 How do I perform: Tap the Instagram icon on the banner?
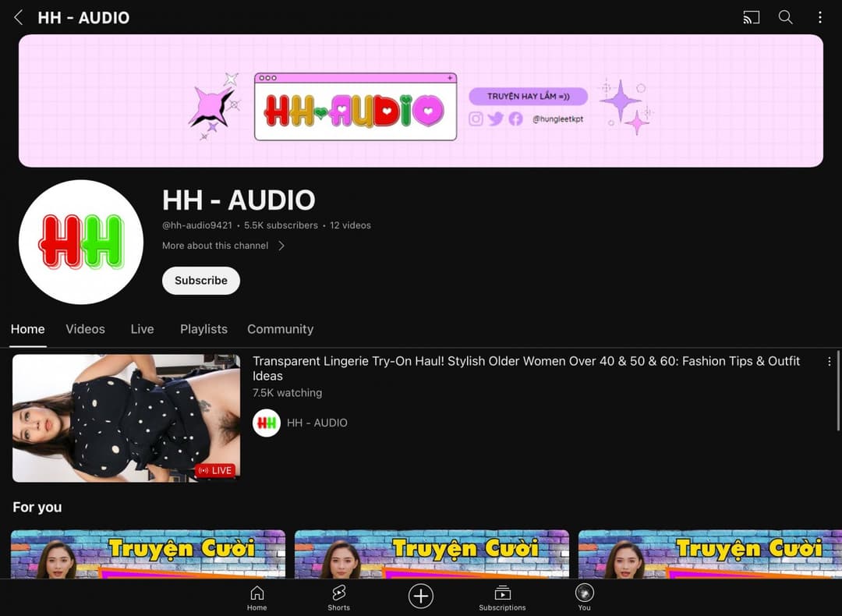pos(476,119)
